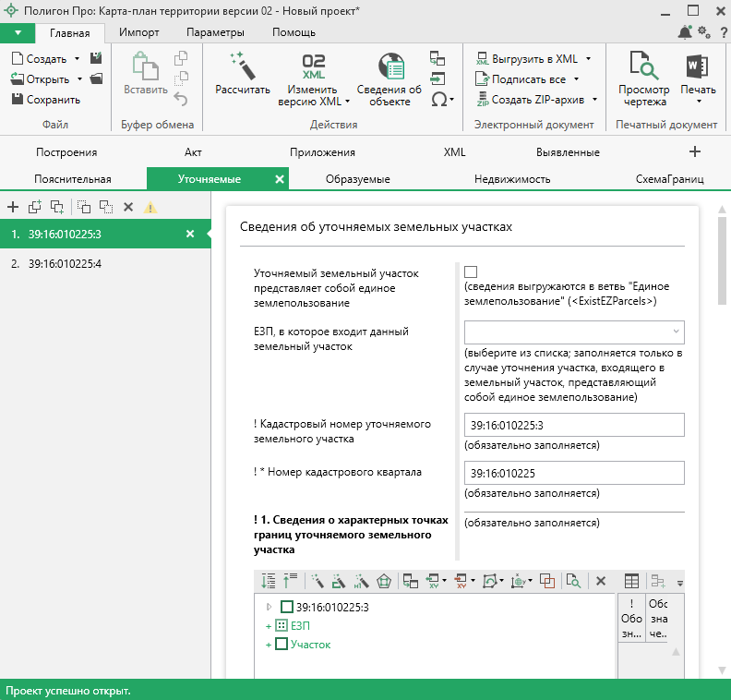Click the table grid icon in points toolbar
This screenshot has width=731, height=700.
pyautogui.click(x=632, y=581)
